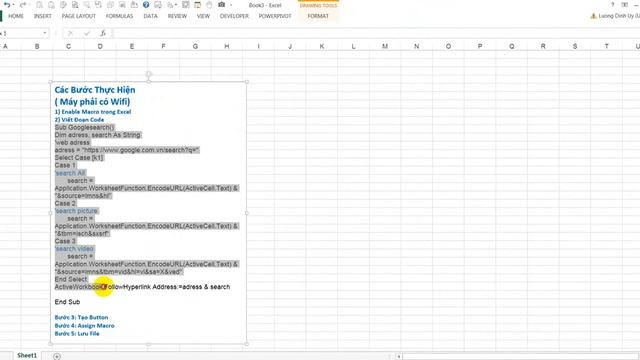Screen dimensions: 640x360
Task: Open the DEVELOPER ribbon tab
Action: [234, 16]
